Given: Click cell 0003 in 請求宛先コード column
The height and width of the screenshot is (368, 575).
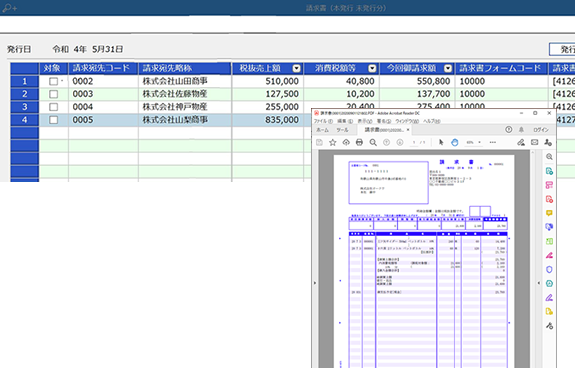Looking at the screenshot, I should (83, 94).
